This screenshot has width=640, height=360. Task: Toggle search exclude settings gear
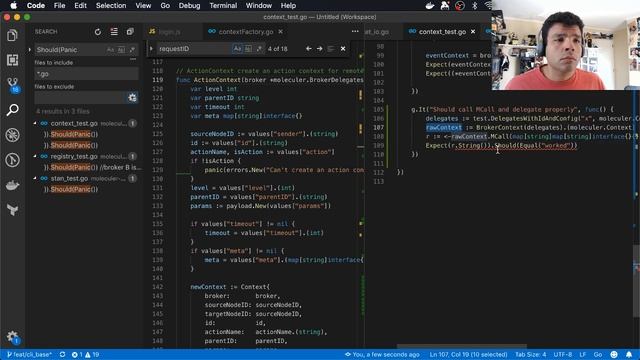tap(132, 98)
